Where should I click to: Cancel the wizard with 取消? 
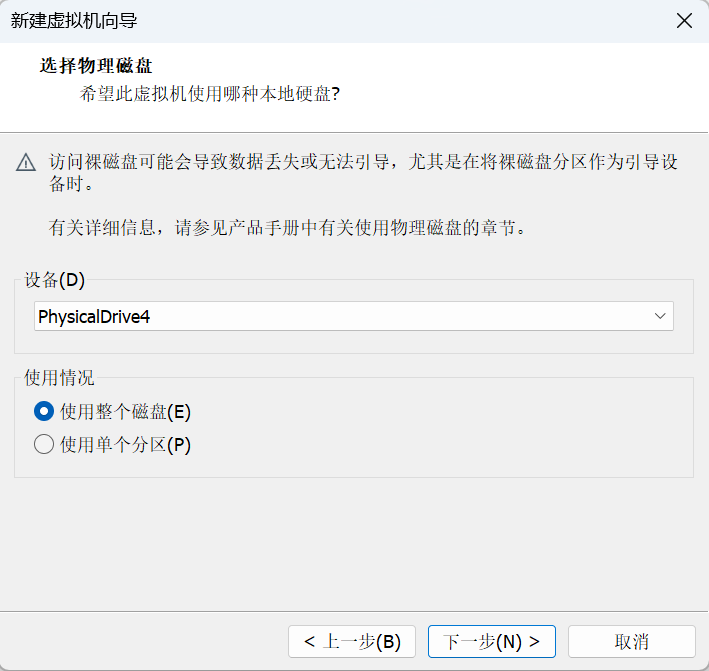pyautogui.click(x=631, y=642)
